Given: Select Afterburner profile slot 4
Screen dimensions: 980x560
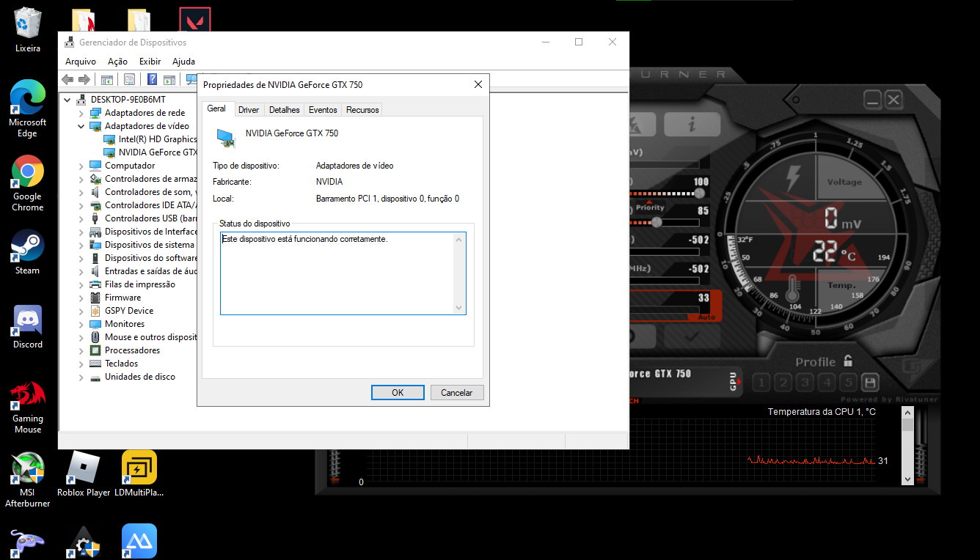Looking at the screenshot, I should [x=827, y=383].
